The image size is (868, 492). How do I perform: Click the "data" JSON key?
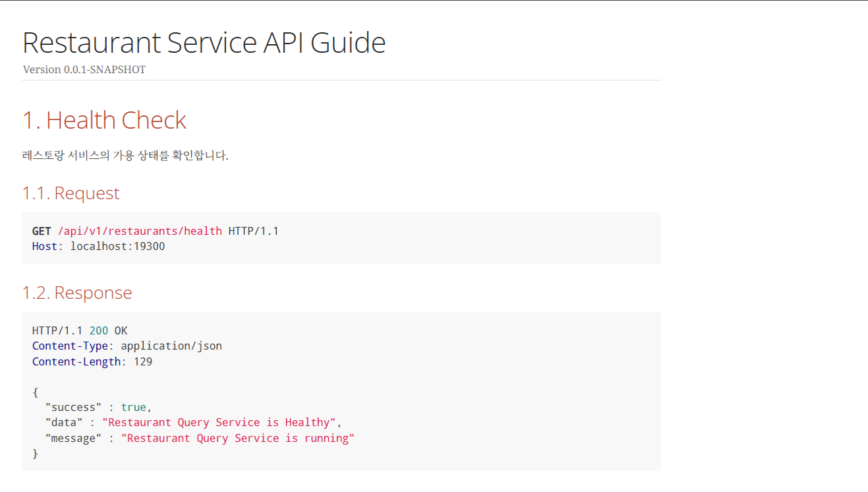[64, 423]
